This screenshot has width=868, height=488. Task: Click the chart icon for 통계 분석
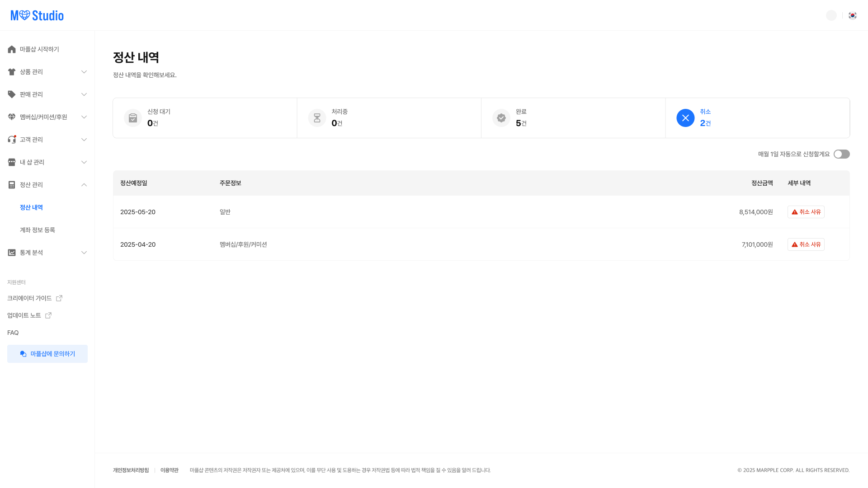pyautogui.click(x=12, y=253)
